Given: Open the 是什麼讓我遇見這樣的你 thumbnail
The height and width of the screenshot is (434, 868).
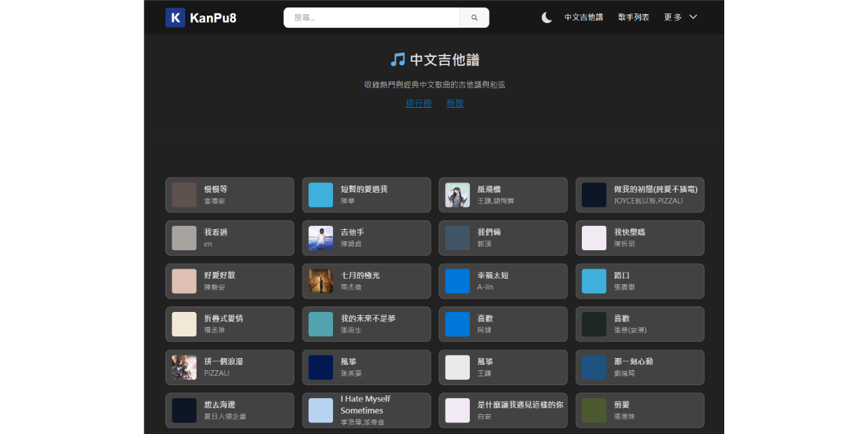Looking at the screenshot, I should [458, 410].
